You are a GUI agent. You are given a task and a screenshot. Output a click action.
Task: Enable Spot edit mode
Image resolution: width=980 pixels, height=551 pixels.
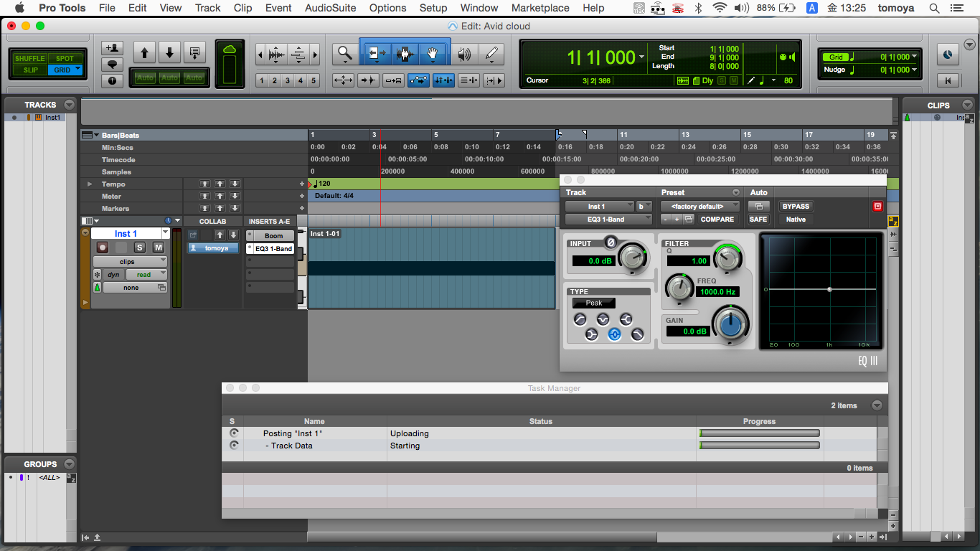point(65,58)
